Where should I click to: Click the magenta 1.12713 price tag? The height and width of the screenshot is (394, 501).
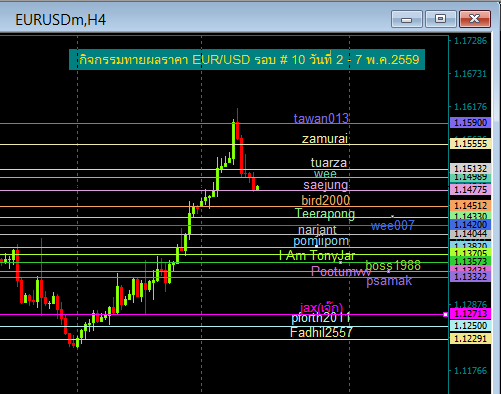click(x=470, y=313)
